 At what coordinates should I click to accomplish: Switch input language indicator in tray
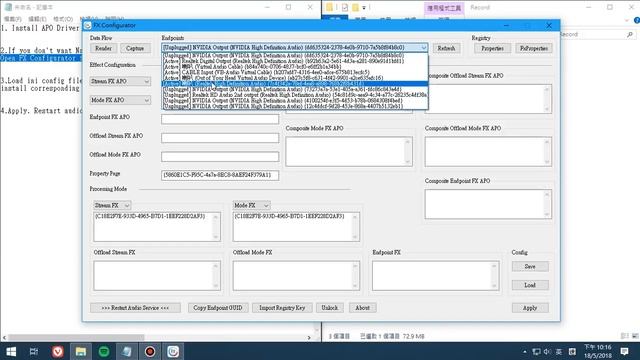pyautogui.click(x=558, y=351)
